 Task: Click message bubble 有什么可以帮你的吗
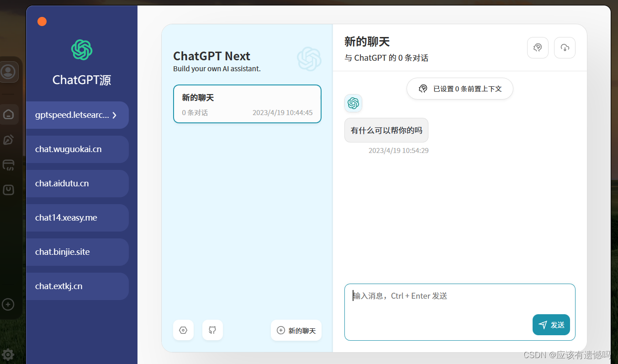386,131
